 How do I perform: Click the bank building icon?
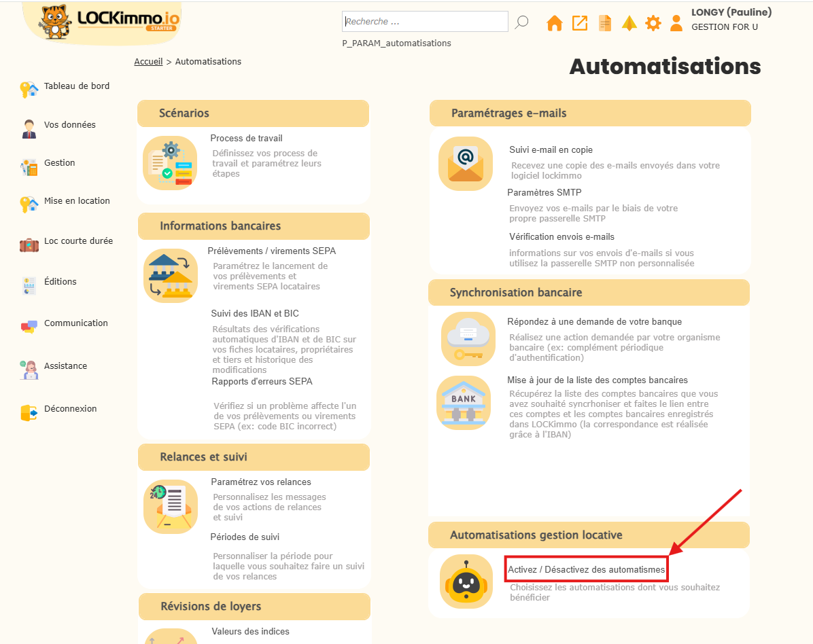tap(463, 403)
